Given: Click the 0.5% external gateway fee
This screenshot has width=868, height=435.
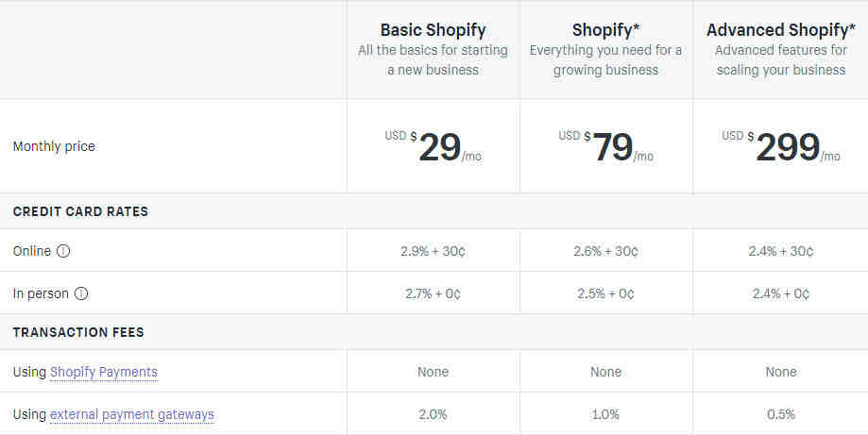Looking at the screenshot, I should coord(780,414).
